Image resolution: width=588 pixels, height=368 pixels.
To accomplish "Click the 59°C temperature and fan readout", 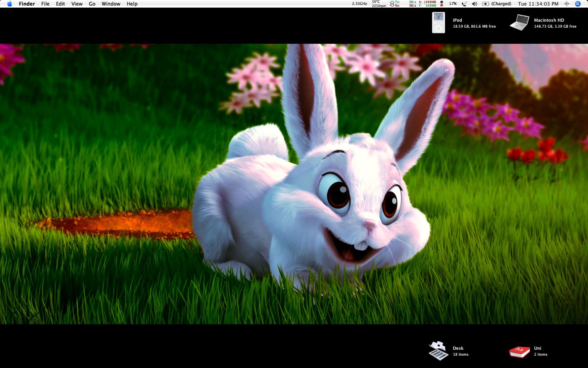I will 379,4.
